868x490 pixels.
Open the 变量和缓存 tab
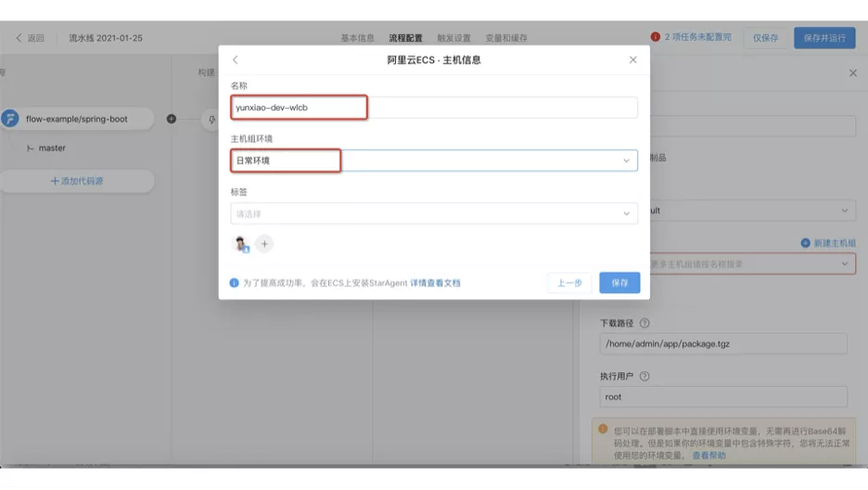505,38
